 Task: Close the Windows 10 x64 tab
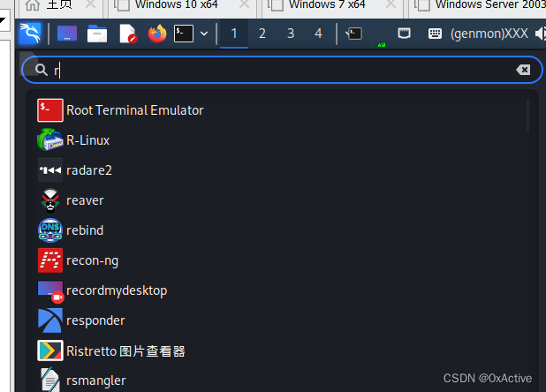[x=245, y=4]
